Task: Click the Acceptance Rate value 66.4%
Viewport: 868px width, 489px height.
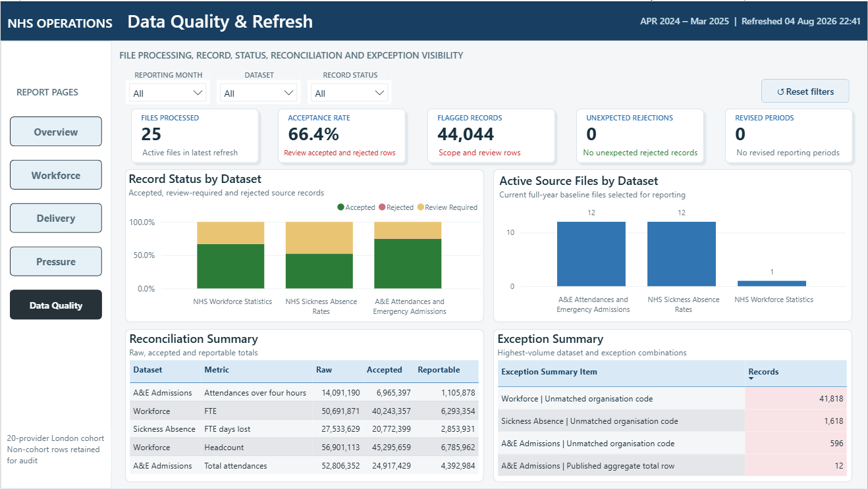Action: (313, 134)
